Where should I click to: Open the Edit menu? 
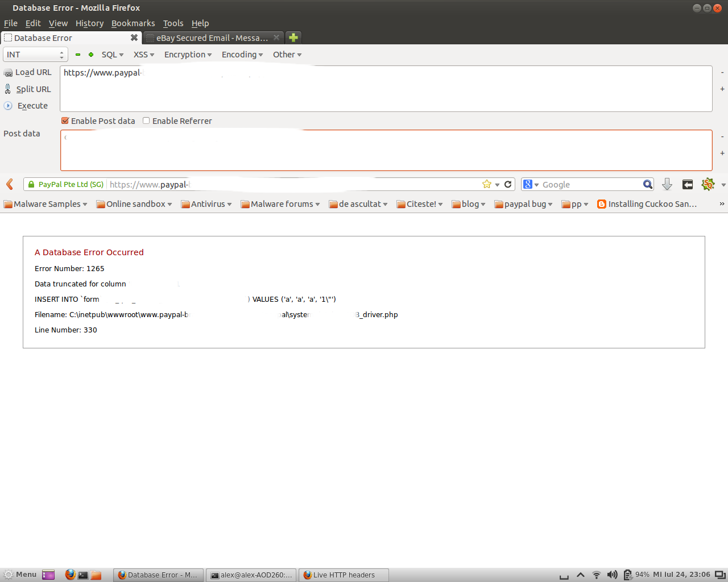pos(33,23)
